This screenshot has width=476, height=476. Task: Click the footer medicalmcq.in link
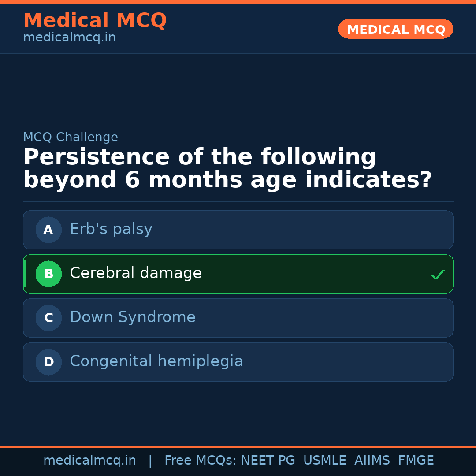click(89, 460)
